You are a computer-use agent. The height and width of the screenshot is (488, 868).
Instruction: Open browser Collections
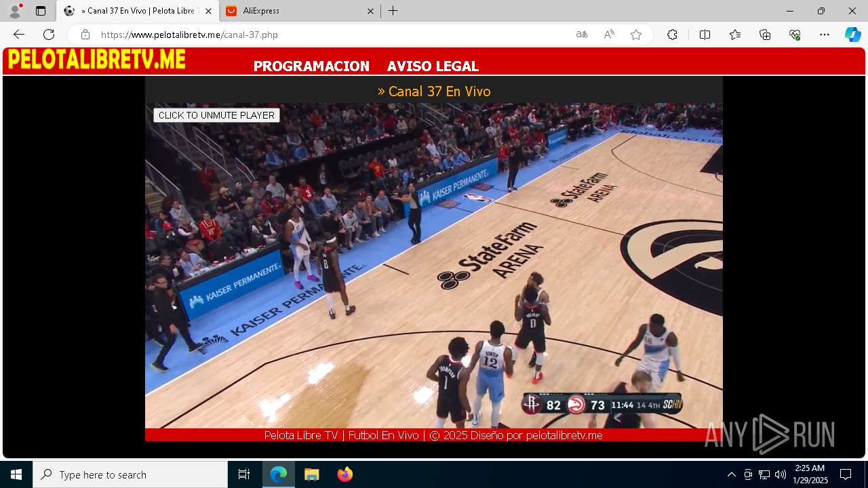click(765, 35)
